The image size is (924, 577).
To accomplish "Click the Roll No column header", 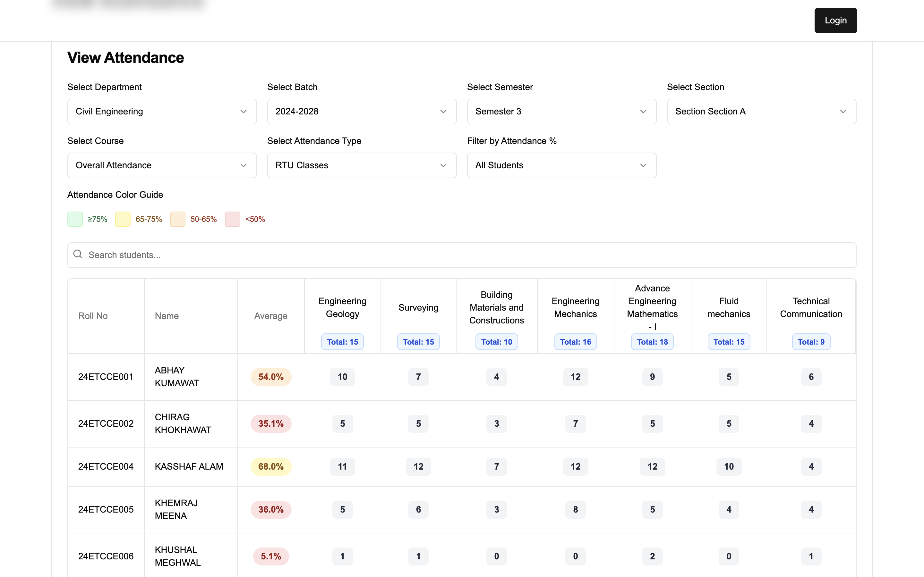I will 93,316.
